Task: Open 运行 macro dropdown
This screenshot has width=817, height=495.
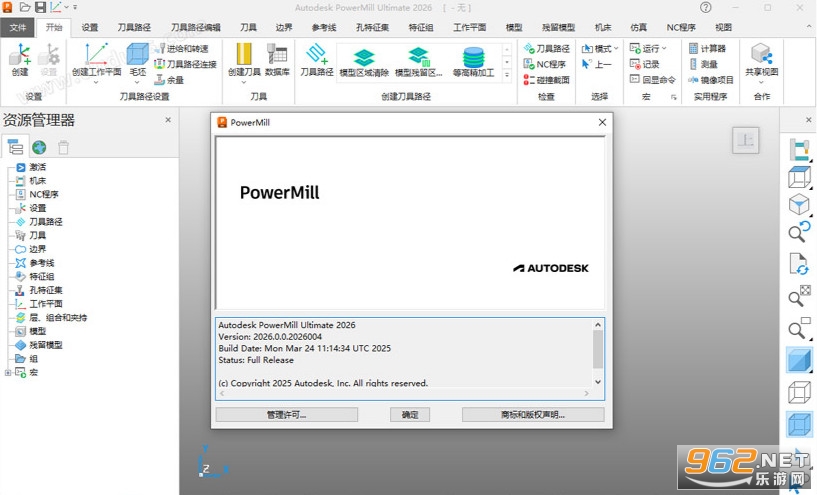Action: [x=648, y=48]
